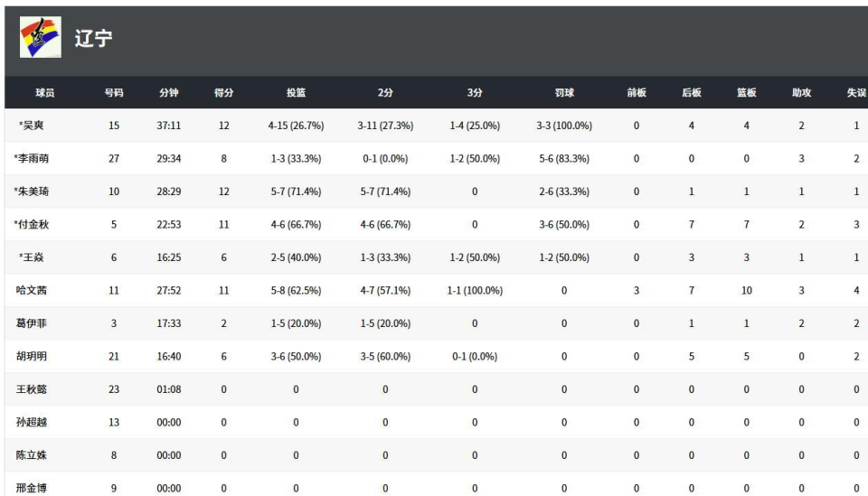Open player 胡玥明's profile
The height and width of the screenshot is (496, 868).
32,357
